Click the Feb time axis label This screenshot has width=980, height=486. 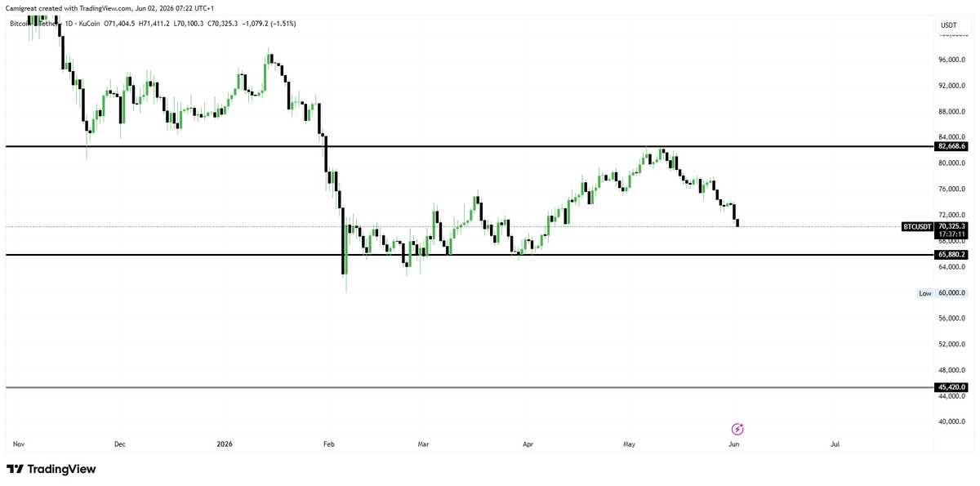click(x=329, y=444)
